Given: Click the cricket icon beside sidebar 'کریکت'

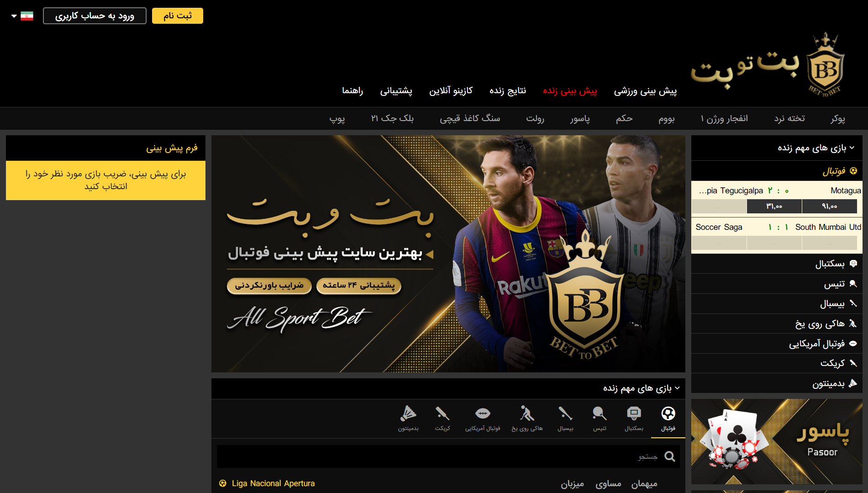Looking at the screenshot, I should (853, 363).
